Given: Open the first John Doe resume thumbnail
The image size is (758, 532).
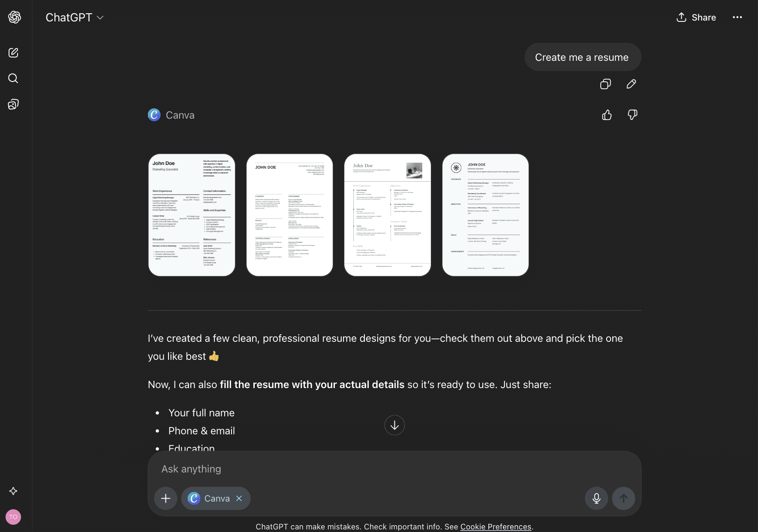Looking at the screenshot, I should tap(192, 215).
